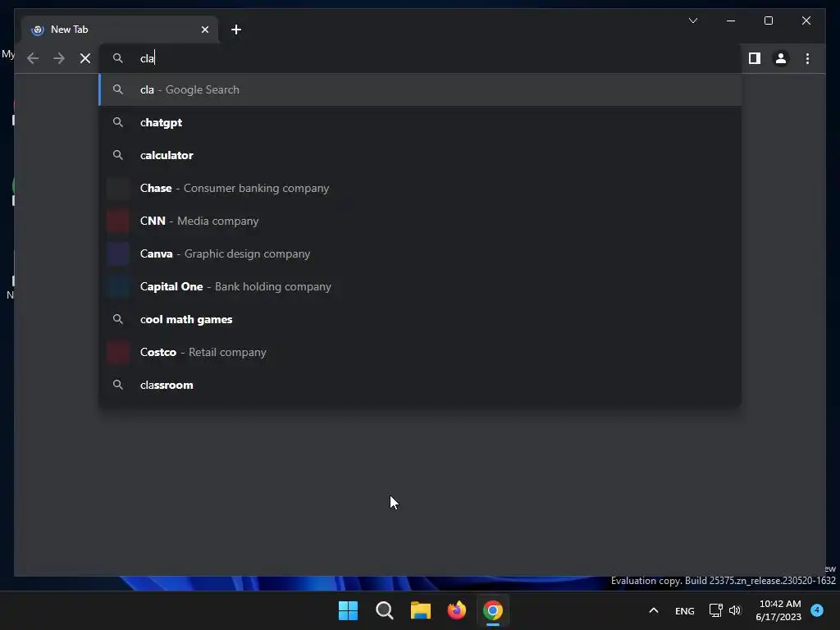The height and width of the screenshot is (630, 840).
Task: Open notification badge showing 4
Action: (x=817, y=610)
